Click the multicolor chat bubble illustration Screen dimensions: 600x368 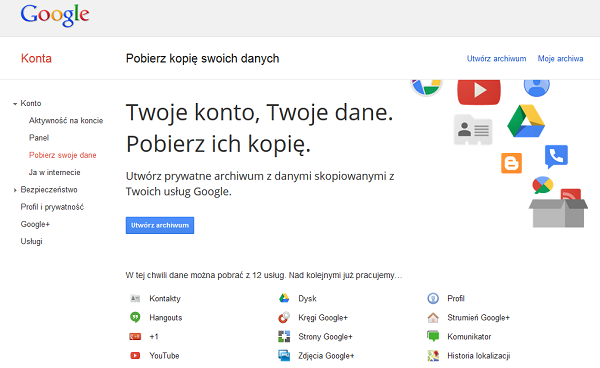point(543,185)
